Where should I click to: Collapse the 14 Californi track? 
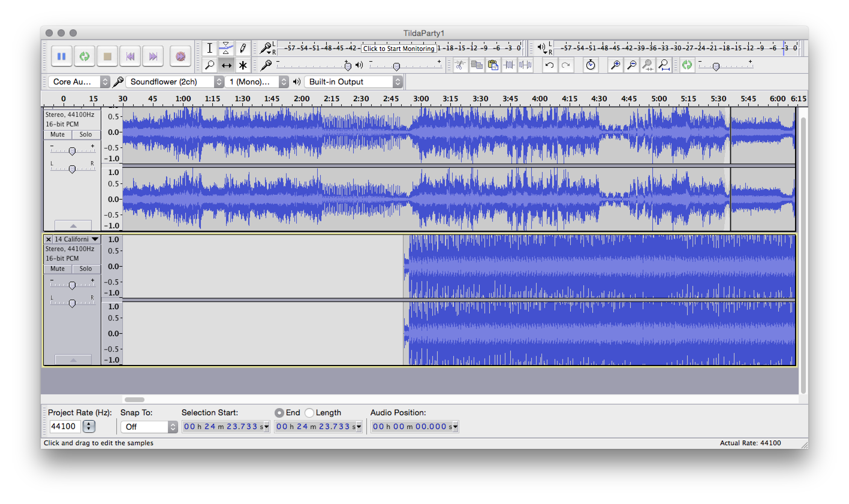(73, 360)
